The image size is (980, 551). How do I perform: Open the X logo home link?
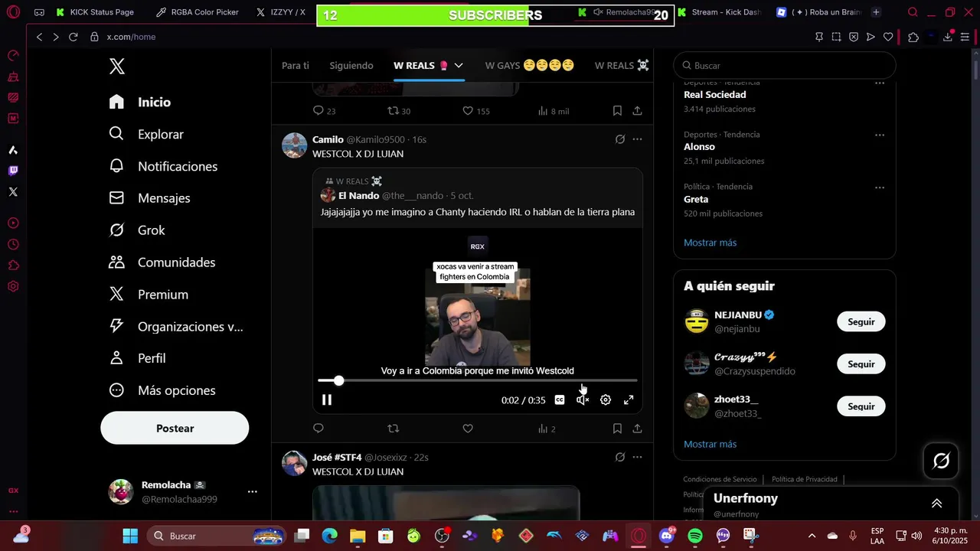(117, 66)
